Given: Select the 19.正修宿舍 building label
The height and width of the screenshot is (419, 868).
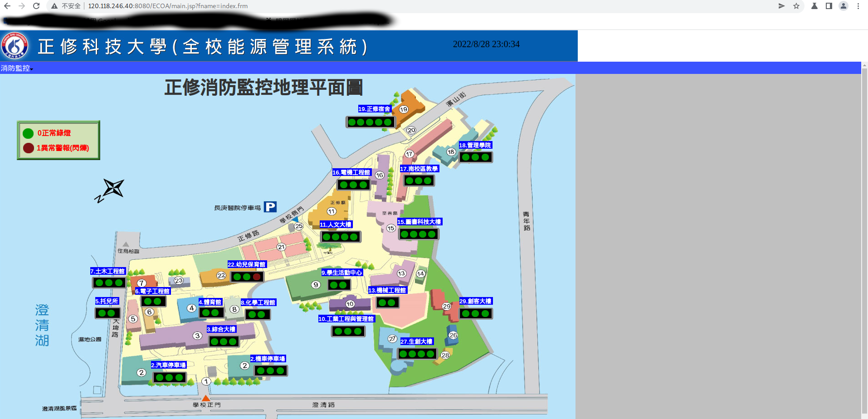Looking at the screenshot, I should 374,109.
